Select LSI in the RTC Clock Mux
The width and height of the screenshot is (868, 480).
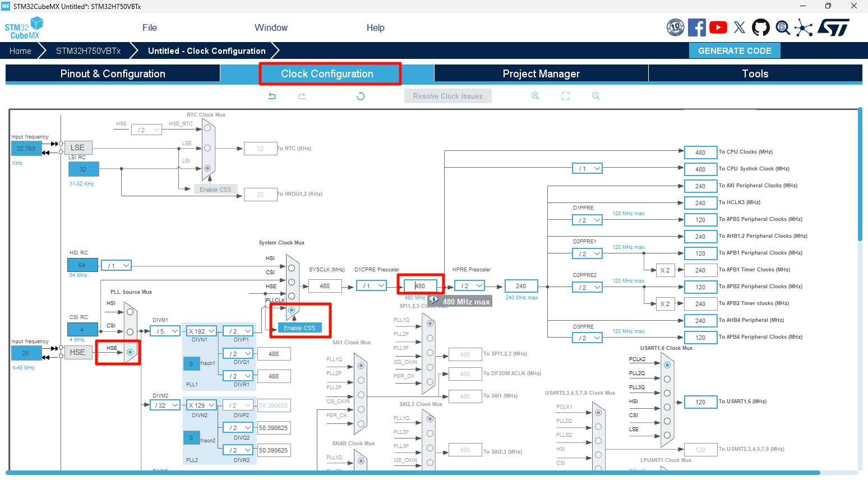[x=207, y=168]
